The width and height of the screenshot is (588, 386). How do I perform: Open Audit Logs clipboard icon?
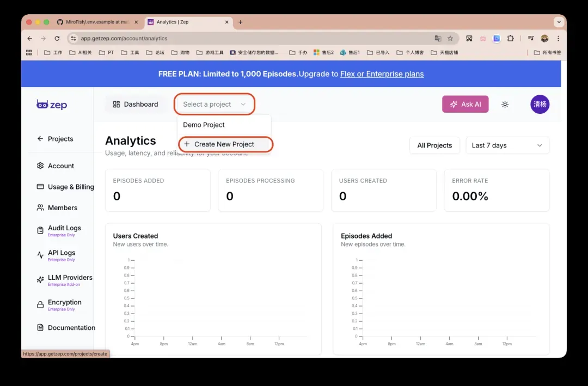click(40, 230)
